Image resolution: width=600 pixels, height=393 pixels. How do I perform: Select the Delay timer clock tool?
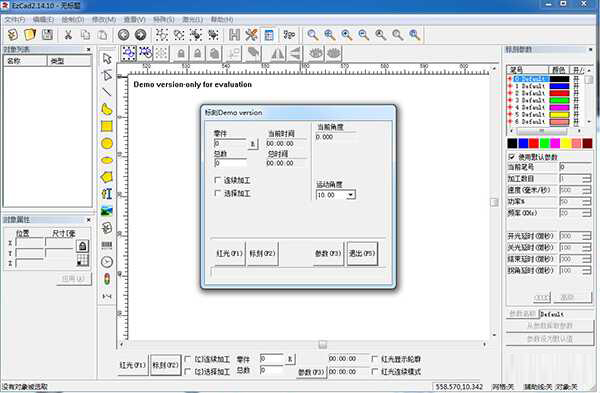pyautogui.click(x=107, y=262)
